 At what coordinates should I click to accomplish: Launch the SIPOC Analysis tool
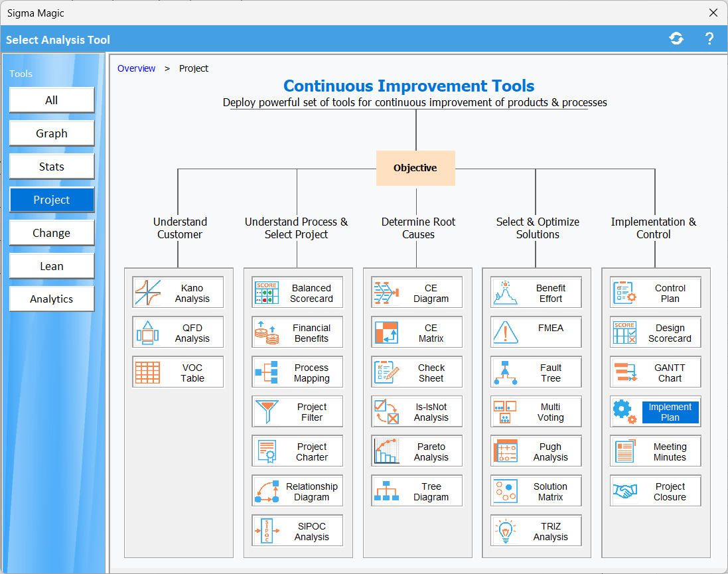pos(311,531)
